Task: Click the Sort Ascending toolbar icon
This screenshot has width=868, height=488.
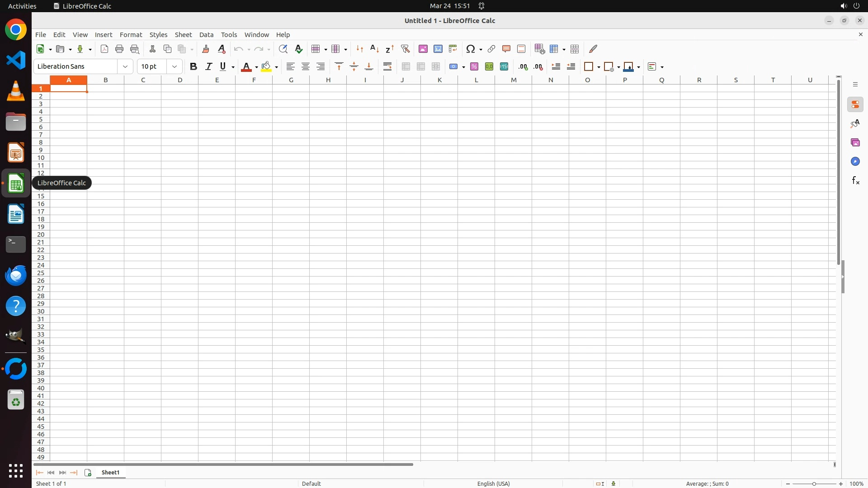Action: coord(374,49)
